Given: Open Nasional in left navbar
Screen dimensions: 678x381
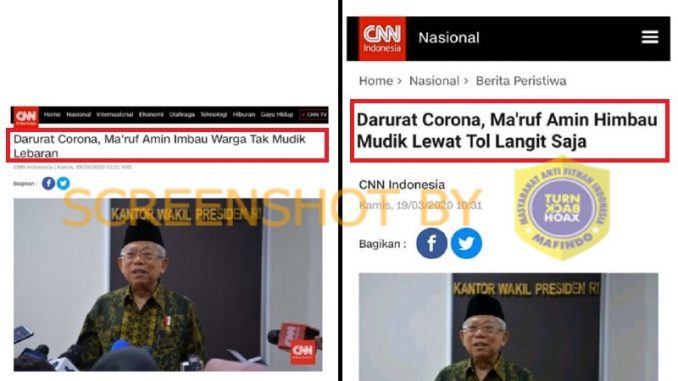Looking at the screenshot, I should [x=79, y=115].
